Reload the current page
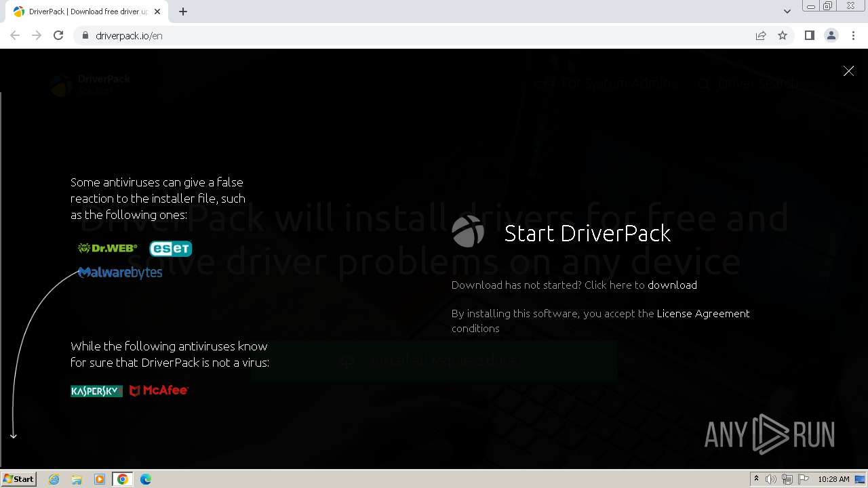The image size is (868, 488). coord(58,35)
